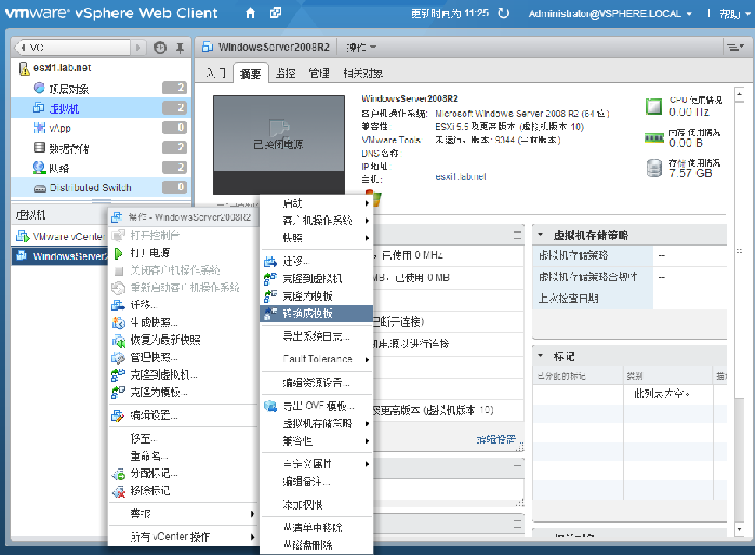
Task: Click the Clone to Virtual Machine icon in left context menu
Action: coord(118,375)
